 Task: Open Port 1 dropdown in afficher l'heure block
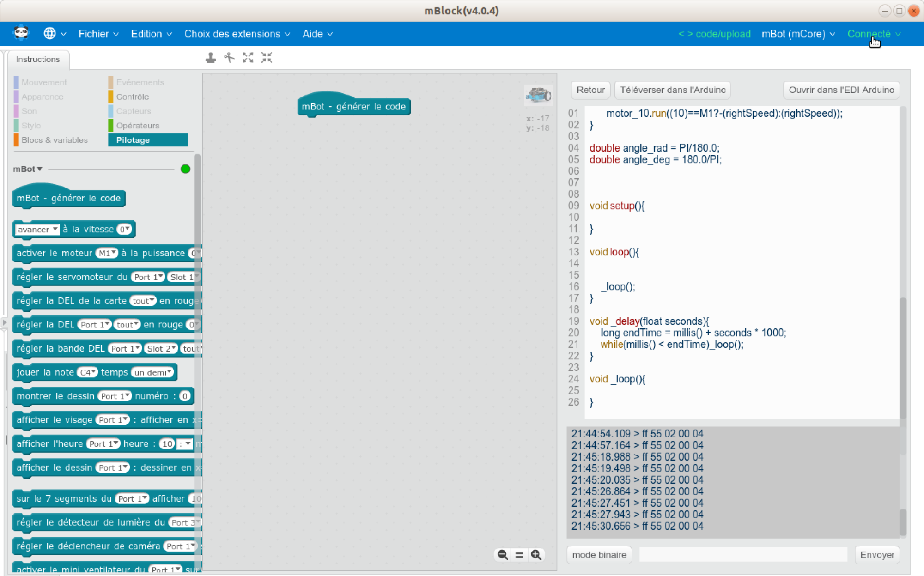[x=104, y=444]
